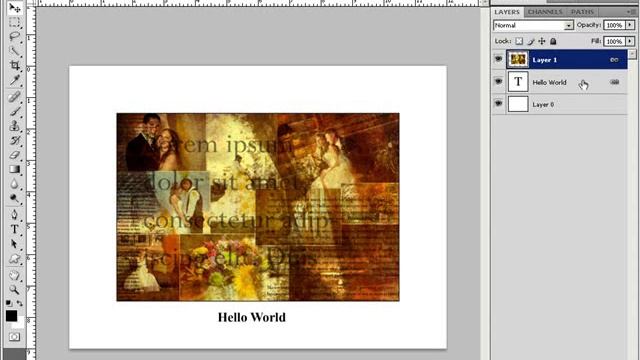Select the Eraser tool
Image resolution: width=640 pixels, height=360 pixels.
point(14,155)
